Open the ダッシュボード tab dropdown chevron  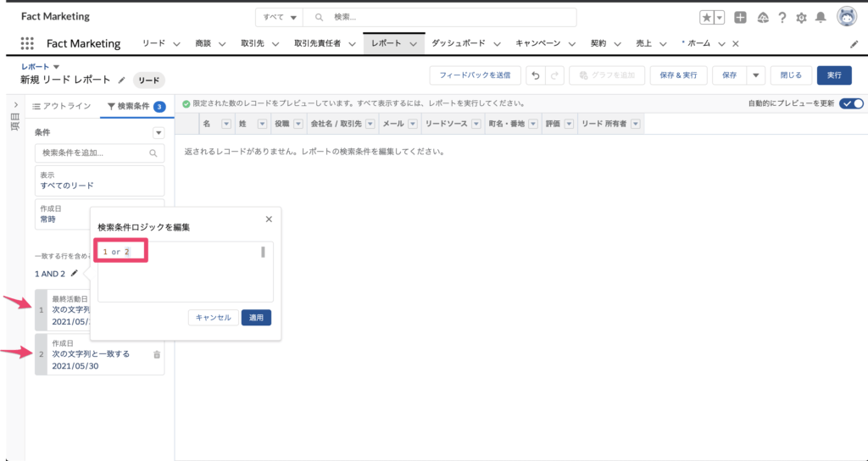tap(497, 44)
